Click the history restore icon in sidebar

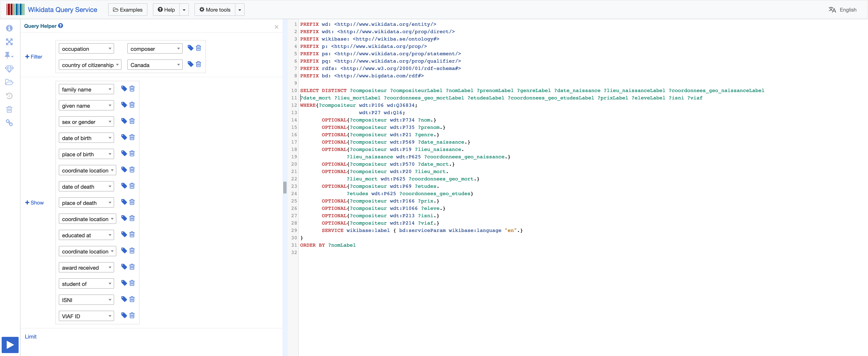(x=9, y=96)
